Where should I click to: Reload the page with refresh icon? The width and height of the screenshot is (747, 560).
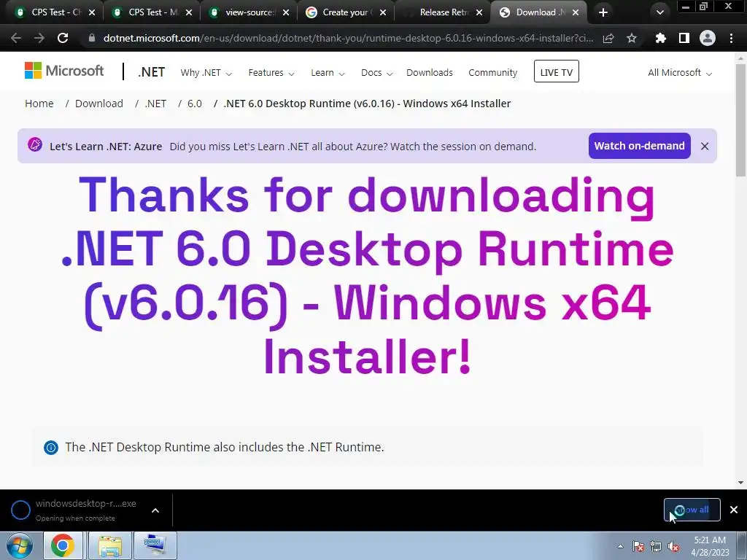click(x=63, y=38)
